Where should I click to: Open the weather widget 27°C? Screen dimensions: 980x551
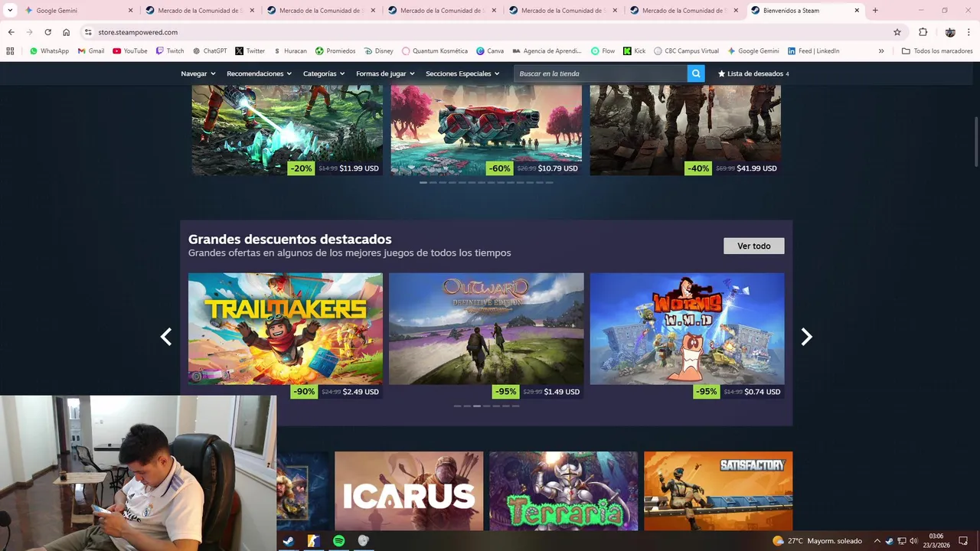818,541
